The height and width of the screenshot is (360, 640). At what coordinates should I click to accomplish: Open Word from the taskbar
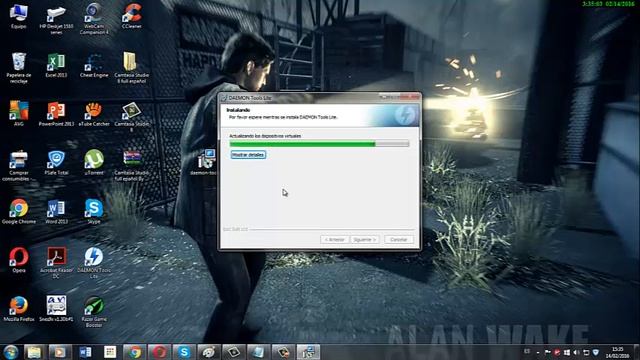[x=84, y=352]
